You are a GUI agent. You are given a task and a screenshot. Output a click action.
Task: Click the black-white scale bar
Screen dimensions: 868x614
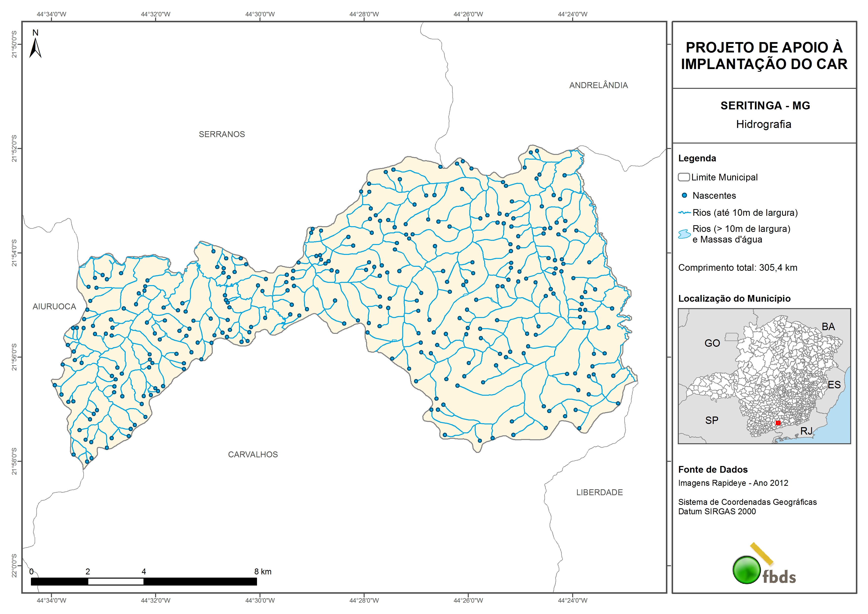144,582
